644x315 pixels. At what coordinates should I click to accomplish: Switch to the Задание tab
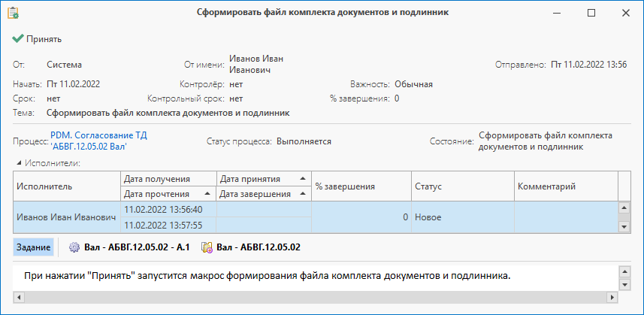tap(33, 247)
